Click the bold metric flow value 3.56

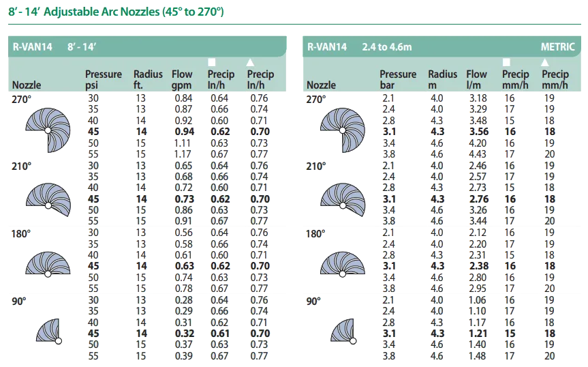pos(479,132)
